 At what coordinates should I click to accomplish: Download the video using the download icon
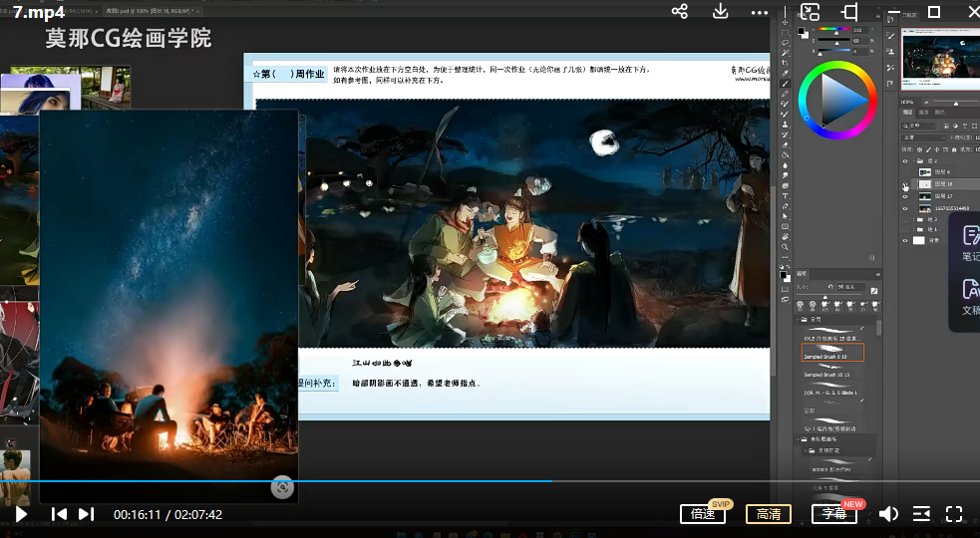(721, 12)
